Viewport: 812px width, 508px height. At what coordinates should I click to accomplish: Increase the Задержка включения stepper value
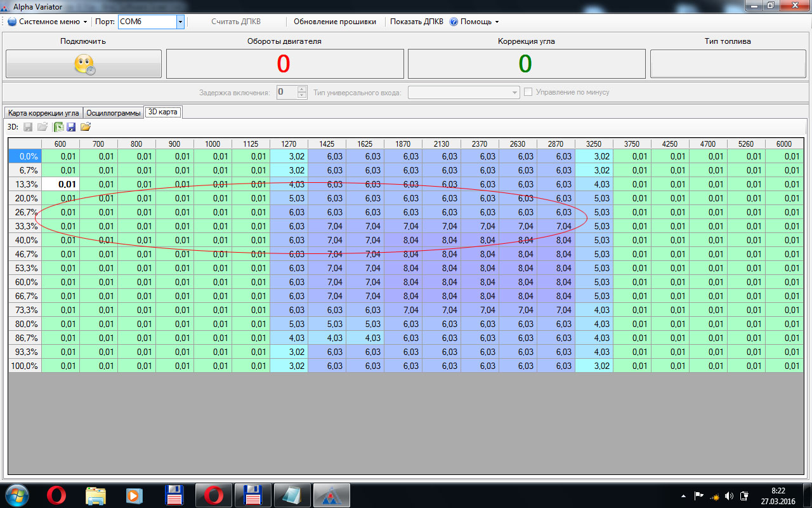coord(302,90)
